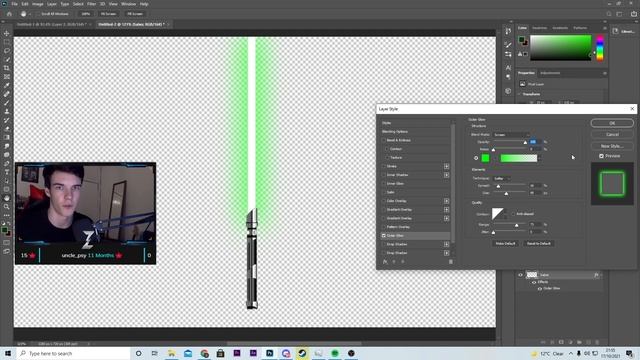Viewport: 640px width, 360px height.
Task: Switch to the Swatches tab
Action: point(539,28)
